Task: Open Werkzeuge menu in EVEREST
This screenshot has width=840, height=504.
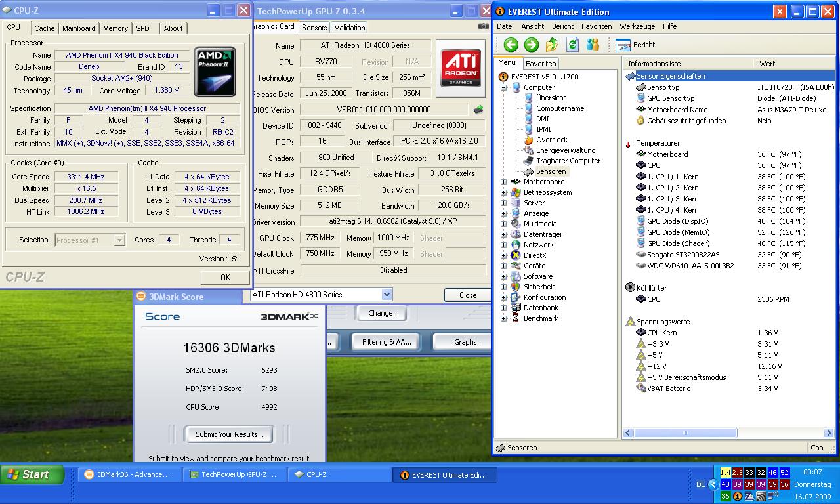Action: click(x=637, y=26)
